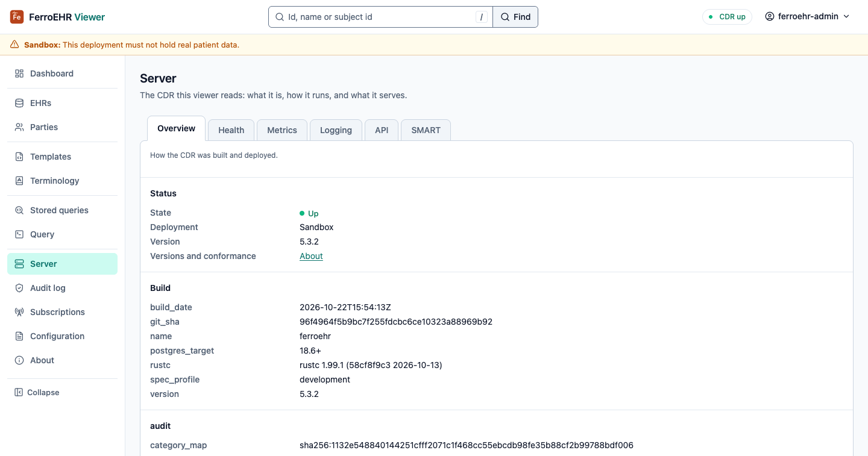Click the Server page heading

(x=158, y=78)
